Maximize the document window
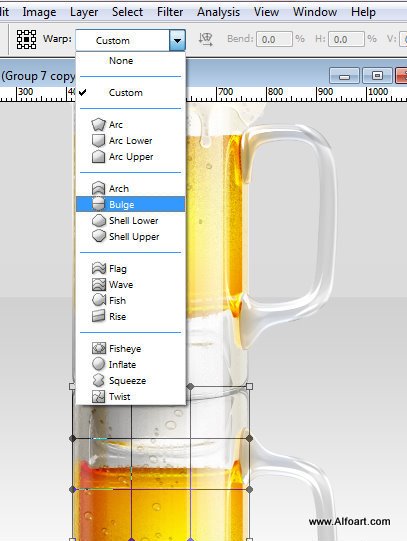This screenshot has width=407, height=541. point(377,75)
